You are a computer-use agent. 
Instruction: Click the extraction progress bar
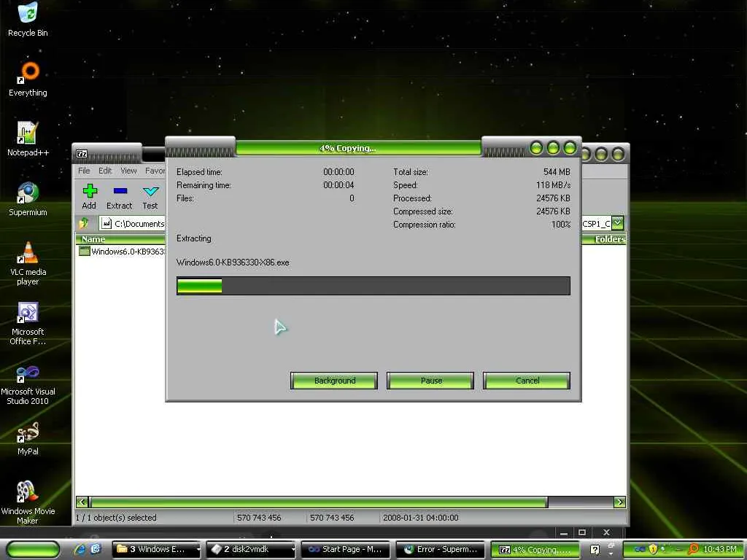373,286
